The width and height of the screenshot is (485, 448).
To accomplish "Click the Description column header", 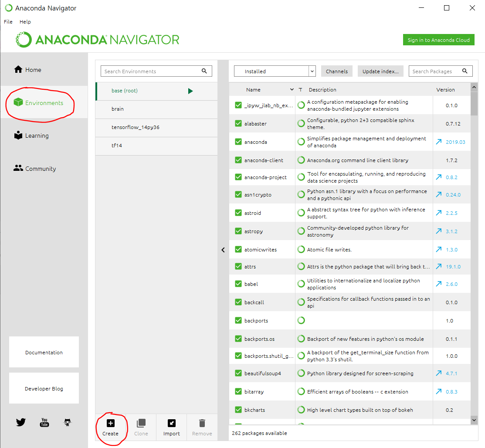I will point(322,89).
